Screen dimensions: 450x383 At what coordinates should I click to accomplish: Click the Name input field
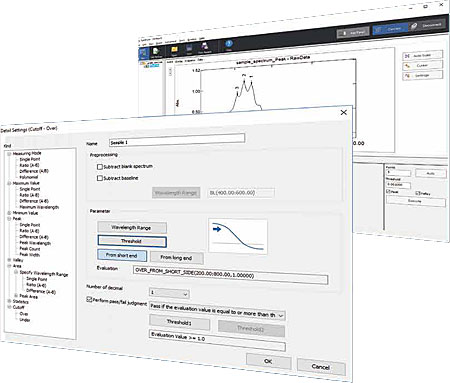click(177, 140)
